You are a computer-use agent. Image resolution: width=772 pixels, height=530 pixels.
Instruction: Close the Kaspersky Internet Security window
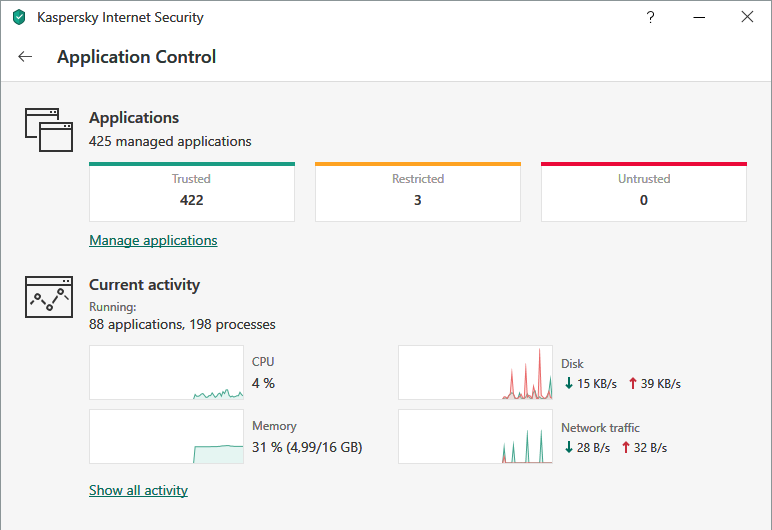pos(747,17)
